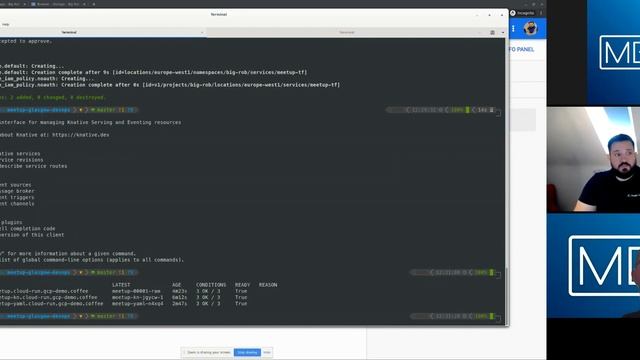Click the green '2 added, 0 changed' summary line

click(53, 98)
